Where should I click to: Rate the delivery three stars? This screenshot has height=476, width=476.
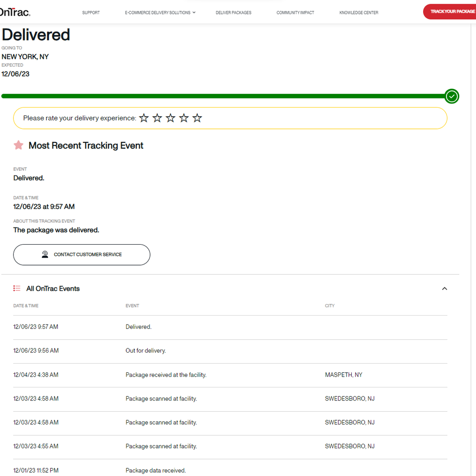[170, 118]
